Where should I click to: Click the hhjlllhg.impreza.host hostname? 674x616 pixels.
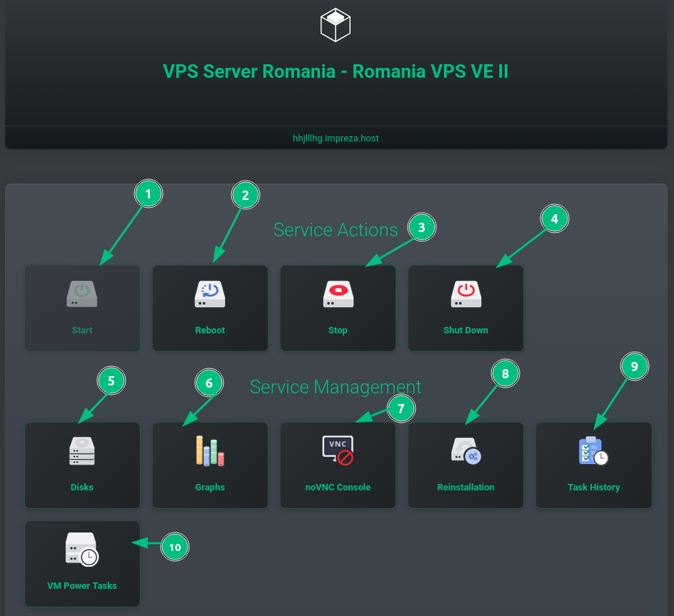336,138
